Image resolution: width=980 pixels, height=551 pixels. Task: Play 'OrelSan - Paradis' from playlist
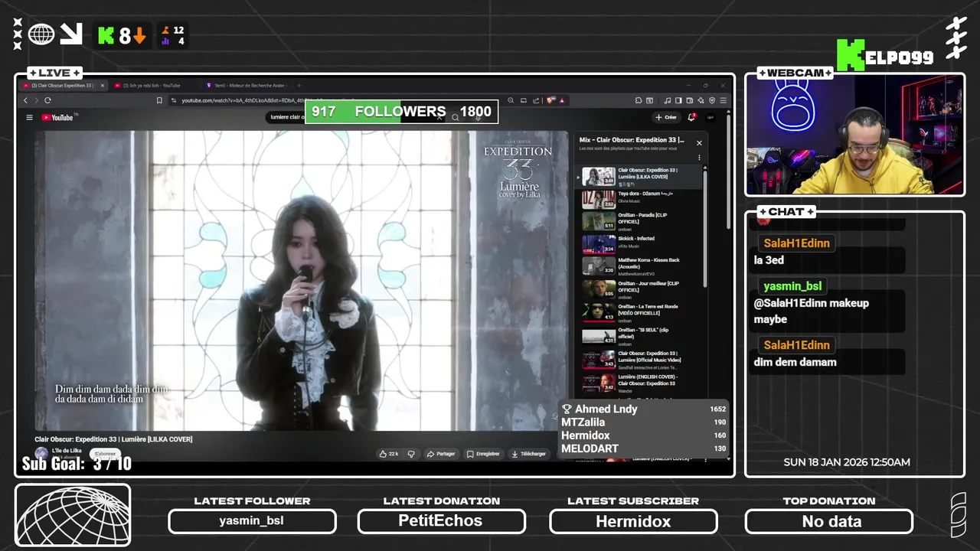click(x=639, y=221)
